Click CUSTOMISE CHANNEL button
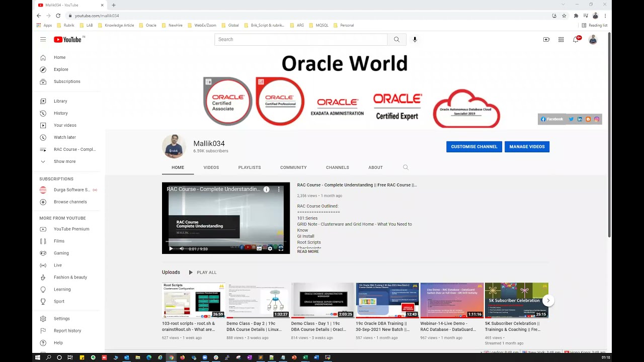 (474, 147)
